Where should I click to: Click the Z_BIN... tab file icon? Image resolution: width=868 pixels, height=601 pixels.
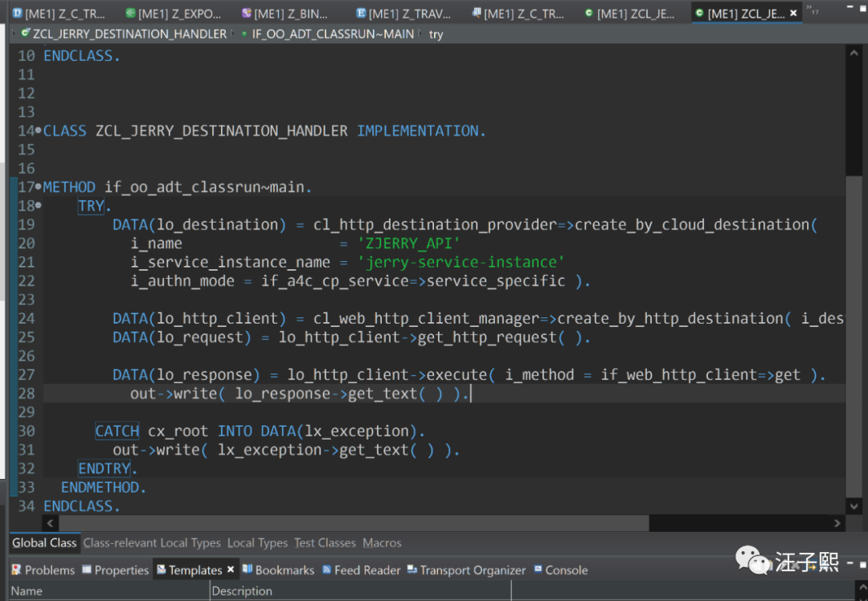point(246,14)
